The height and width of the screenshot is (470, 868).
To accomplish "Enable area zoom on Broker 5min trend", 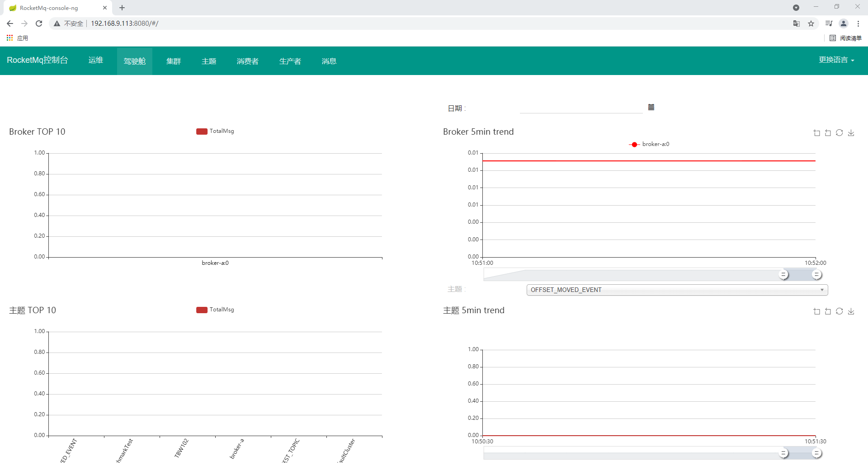I will click(x=816, y=133).
